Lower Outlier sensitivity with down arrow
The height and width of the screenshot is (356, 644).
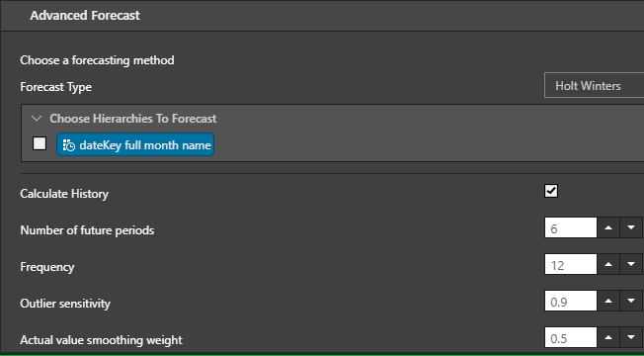pyautogui.click(x=631, y=301)
